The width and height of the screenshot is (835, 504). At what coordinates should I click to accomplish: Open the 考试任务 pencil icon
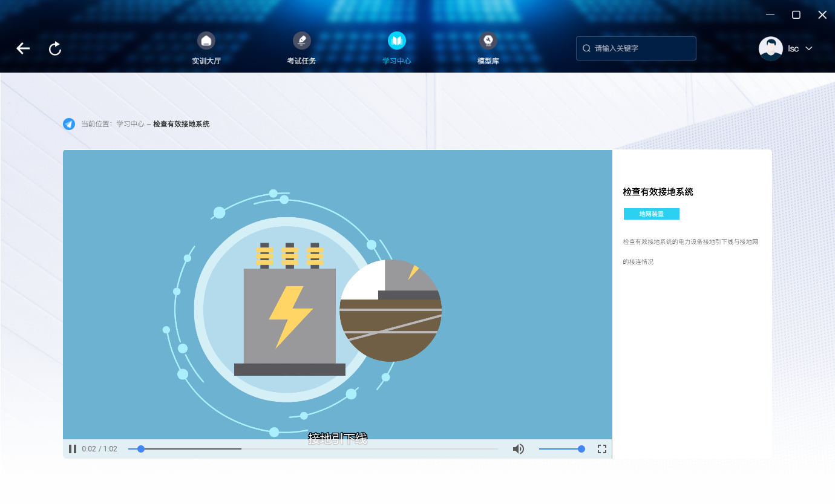(301, 41)
